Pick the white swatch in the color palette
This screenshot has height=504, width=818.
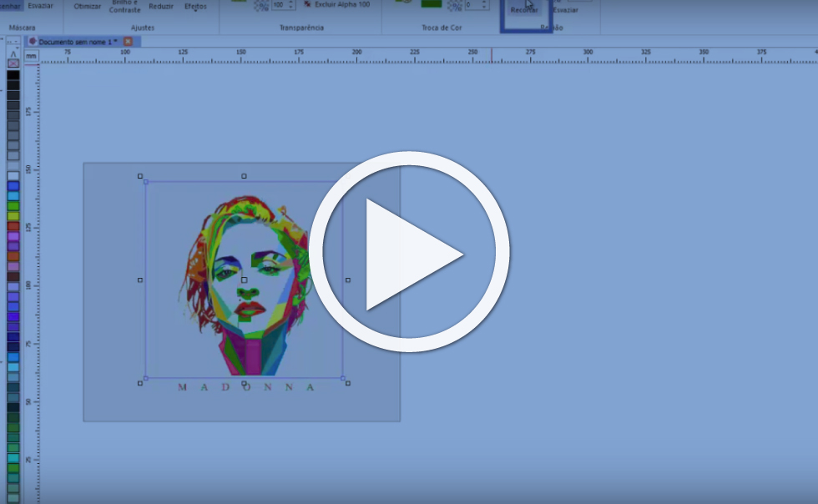[x=13, y=176]
